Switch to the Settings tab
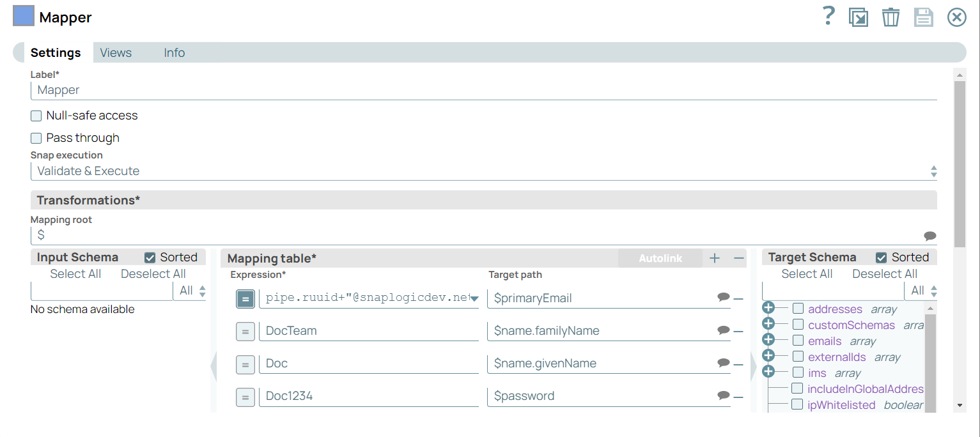Viewport: 980px width, 437px height. pyautogui.click(x=56, y=53)
